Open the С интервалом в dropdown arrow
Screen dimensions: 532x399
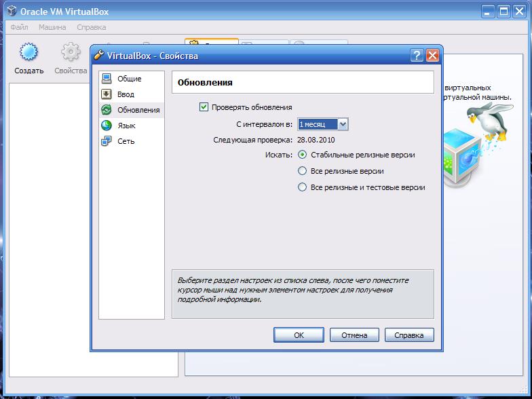(x=343, y=124)
